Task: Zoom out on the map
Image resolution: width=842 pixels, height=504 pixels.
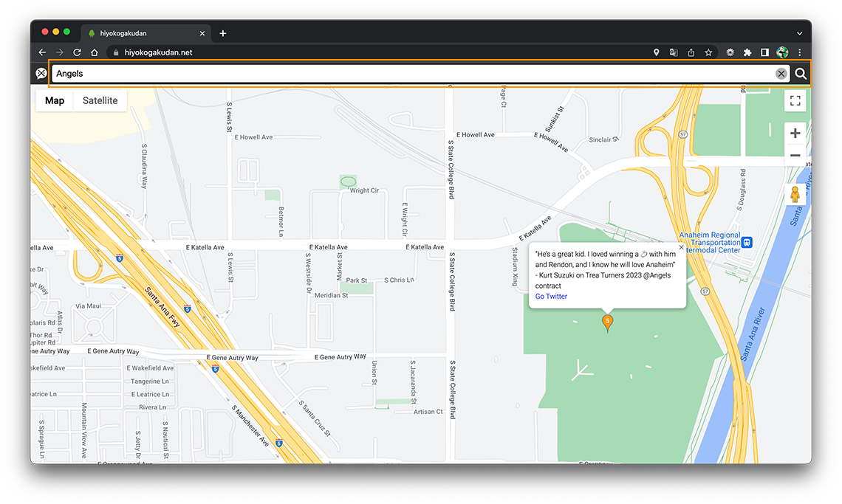Action: pyautogui.click(x=795, y=155)
